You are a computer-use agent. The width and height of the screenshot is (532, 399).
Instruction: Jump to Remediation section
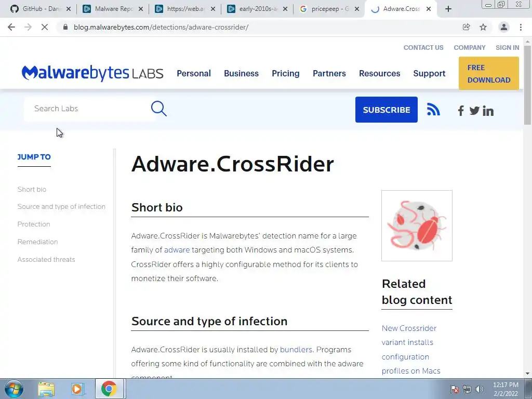[x=37, y=242]
